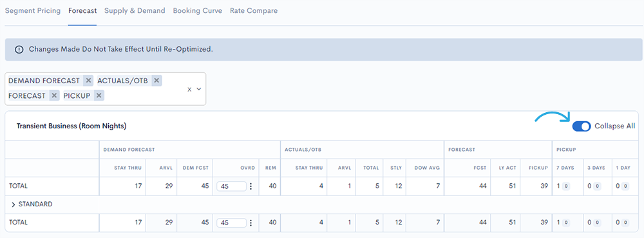Click the DEM FCST column header
Screen dimensions: 644x238
tap(196, 168)
